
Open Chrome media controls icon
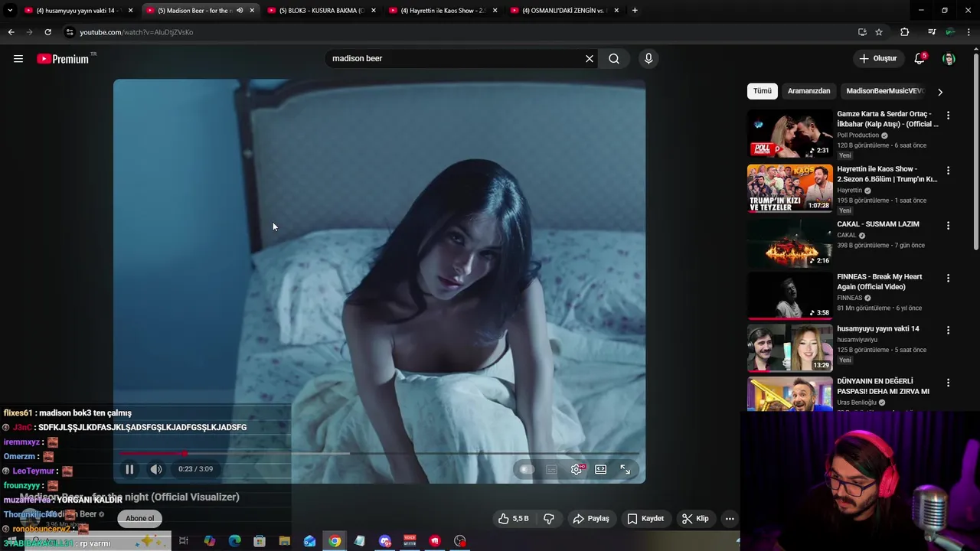[x=932, y=32]
